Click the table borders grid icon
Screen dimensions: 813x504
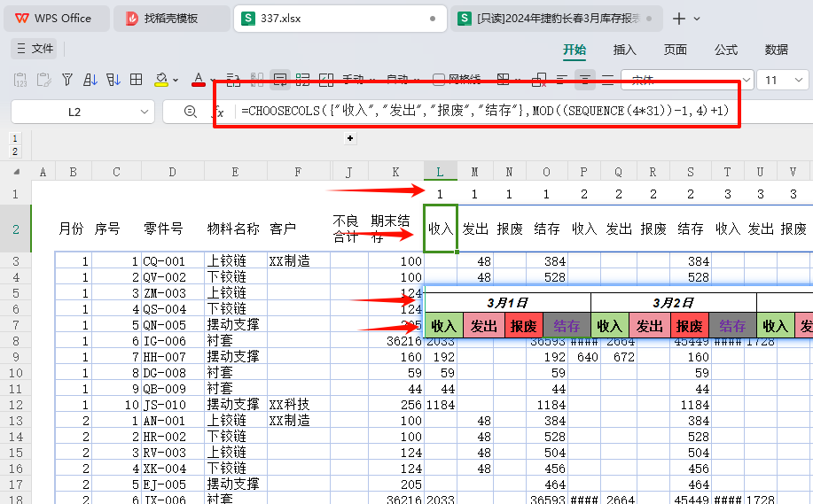tap(136, 79)
